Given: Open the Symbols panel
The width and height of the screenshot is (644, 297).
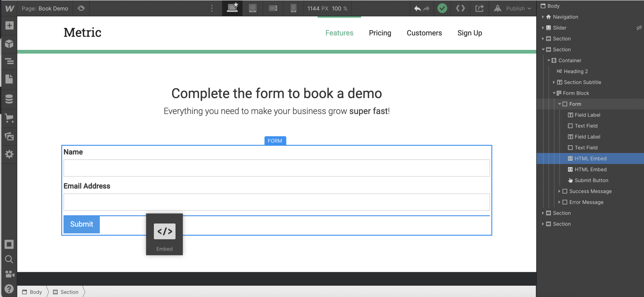Looking at the screenshot, I should [x=9, y=44].
